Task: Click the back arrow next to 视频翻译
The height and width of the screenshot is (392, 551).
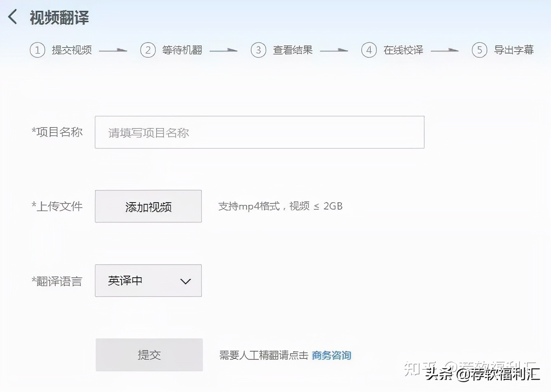Action: [x=12, y=17]
